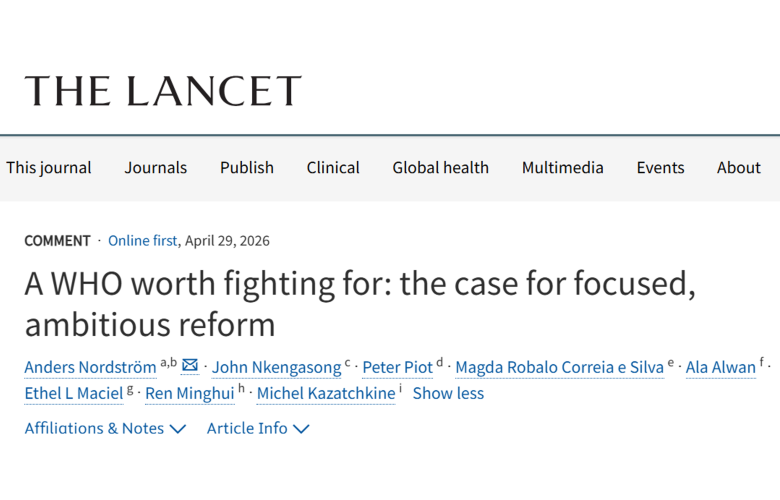Screen dimensions: 780x500
Task: Open the Journals menu
Action: tap(156, 168)
